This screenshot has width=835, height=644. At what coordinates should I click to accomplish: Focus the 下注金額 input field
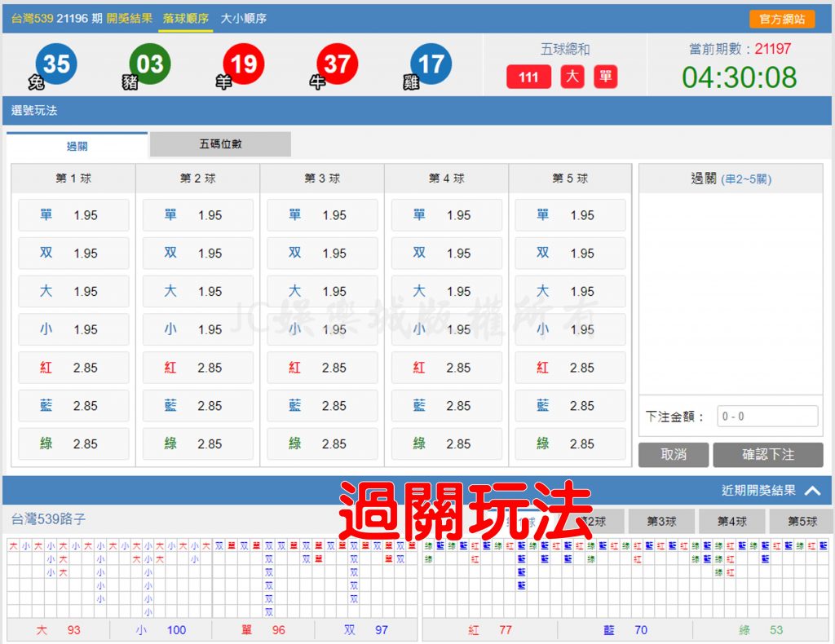click(767, 417)
